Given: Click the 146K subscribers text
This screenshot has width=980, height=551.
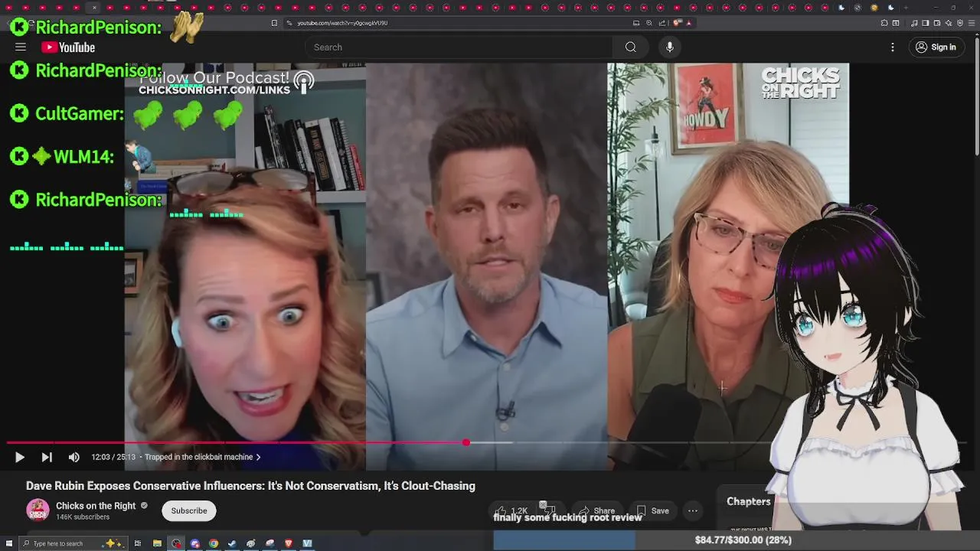Looking at the screenshot, I should click(x=83, y=517).
